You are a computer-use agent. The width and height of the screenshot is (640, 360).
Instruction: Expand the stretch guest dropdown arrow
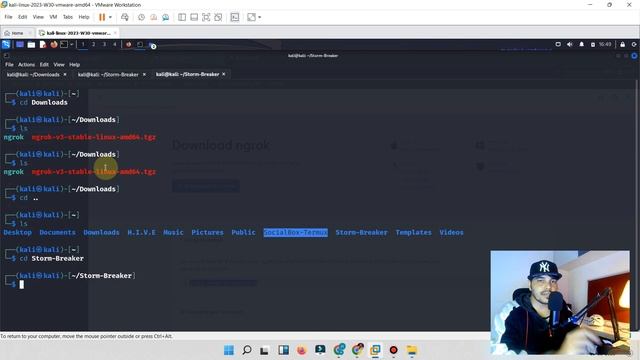click(259, 17)
